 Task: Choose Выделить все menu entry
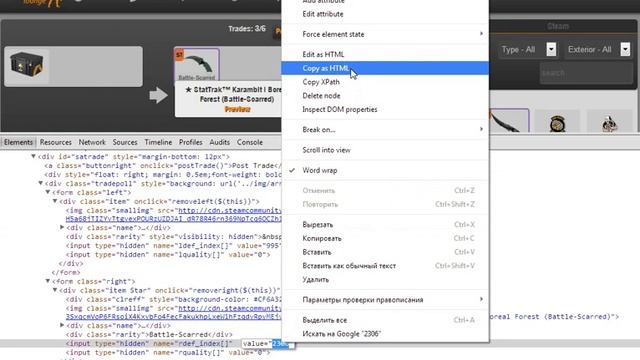385,320
